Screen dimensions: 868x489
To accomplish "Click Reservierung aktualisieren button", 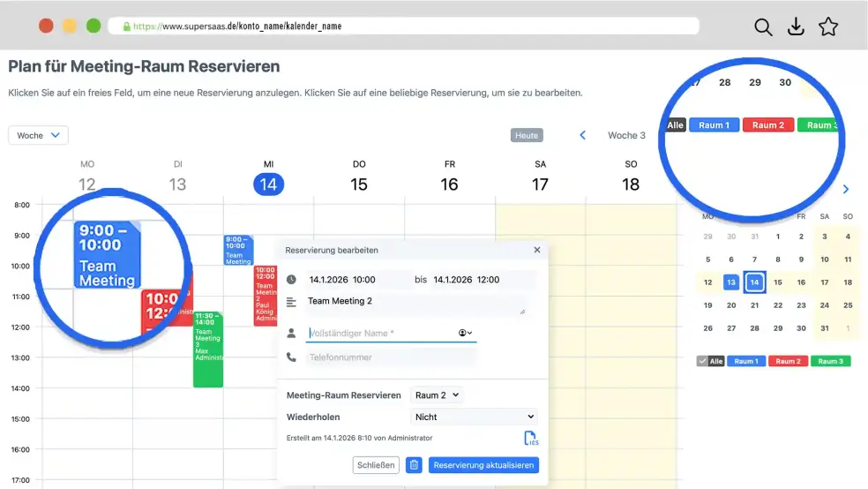I will coord(483,465).
